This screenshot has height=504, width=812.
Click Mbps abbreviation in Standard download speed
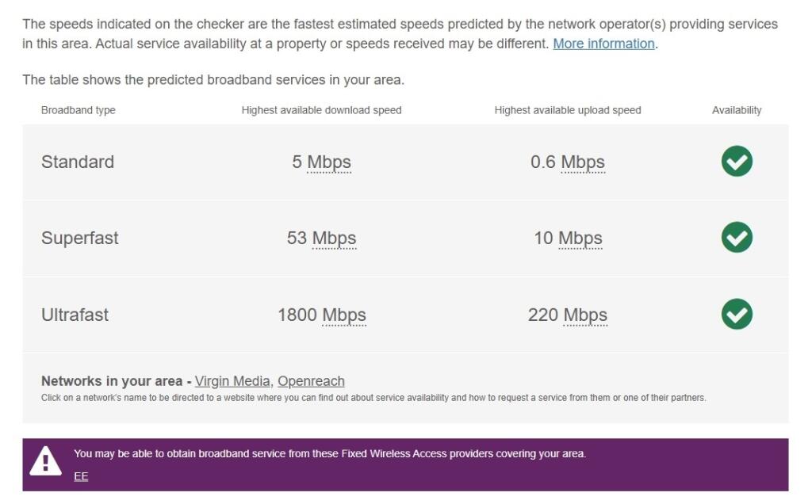point(329,162)
